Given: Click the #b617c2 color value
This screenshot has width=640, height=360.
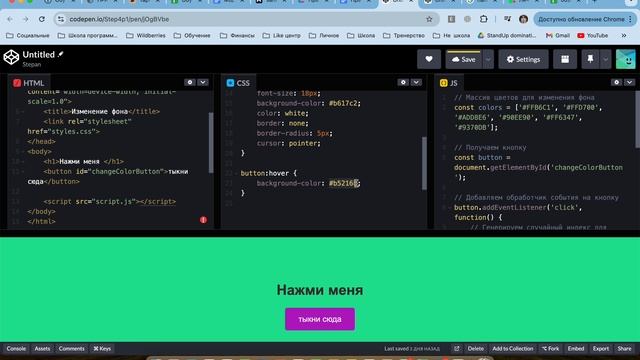Looking at the screenshot, I should (x=345, y=103).
